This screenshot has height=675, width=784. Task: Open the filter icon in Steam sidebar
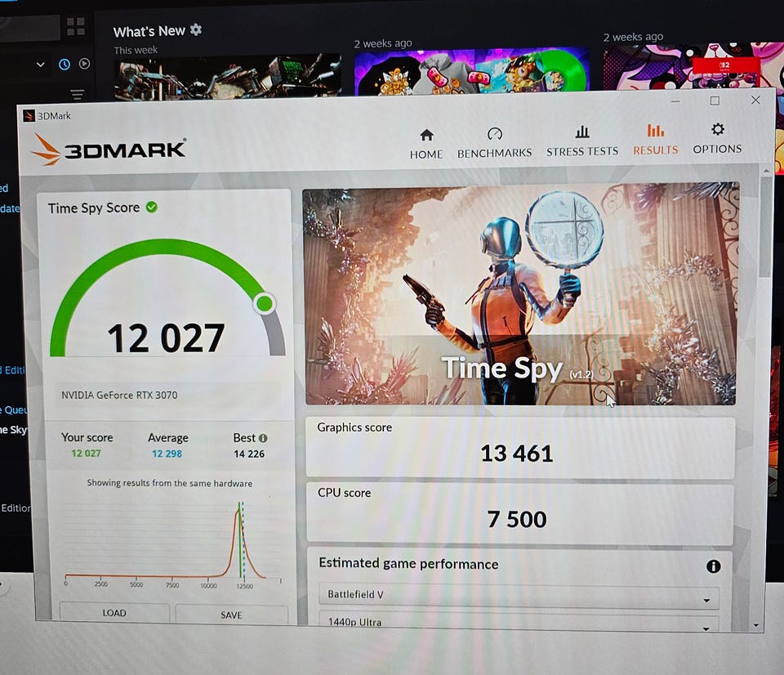pyautogui.click(x=77, y=94)
